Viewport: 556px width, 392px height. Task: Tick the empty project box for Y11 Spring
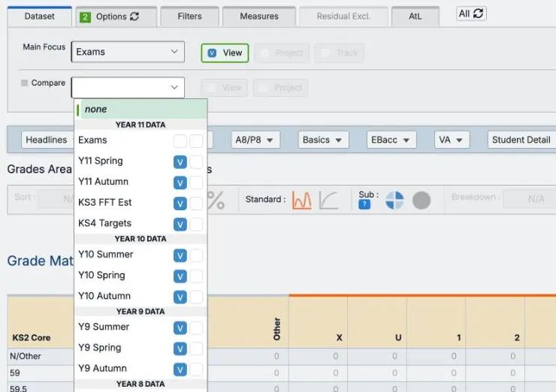click(x=196, y=162)
